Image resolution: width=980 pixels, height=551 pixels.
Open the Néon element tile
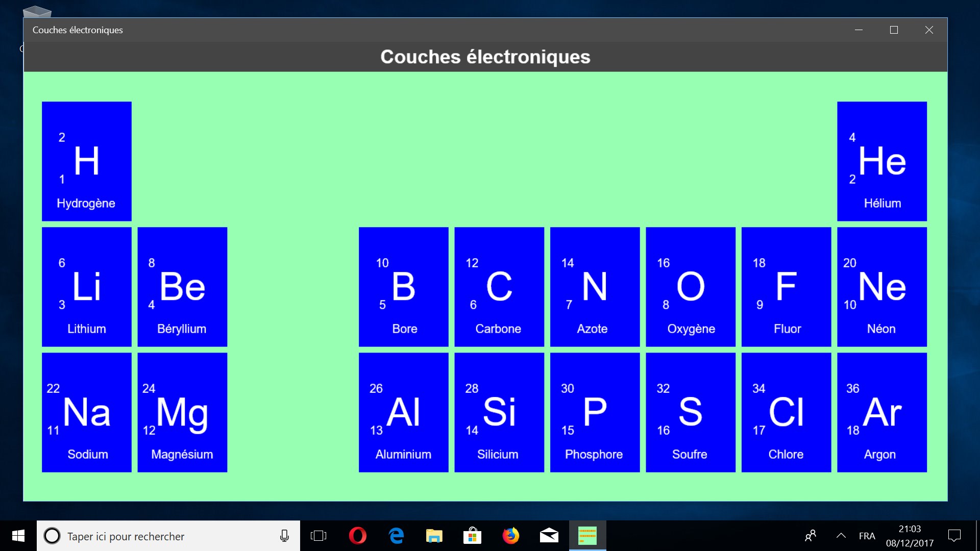pos(881,287)
